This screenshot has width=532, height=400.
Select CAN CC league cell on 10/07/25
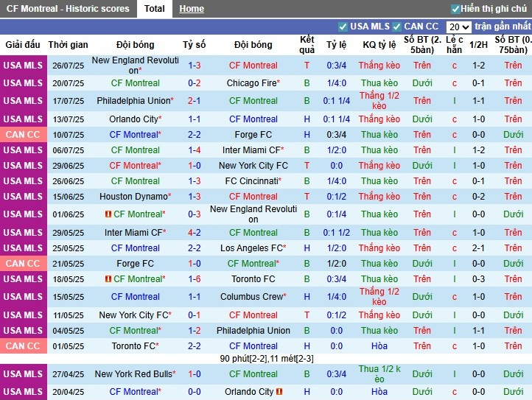point(24,135)
